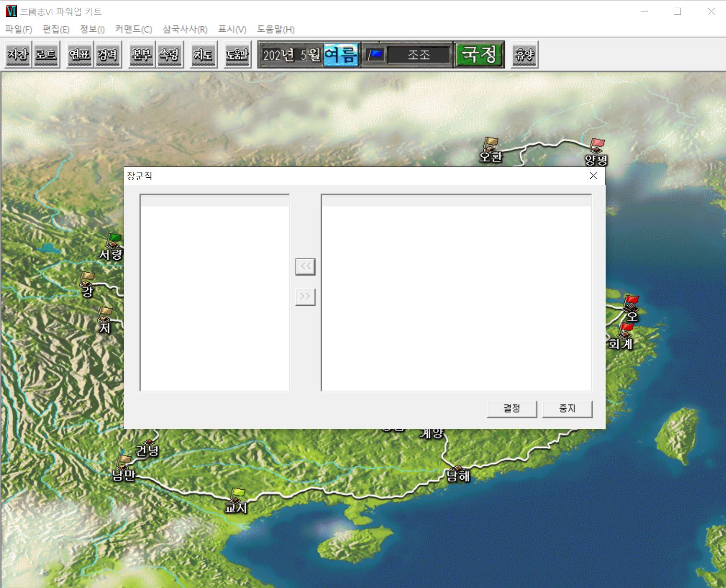
Task: Open the 편집(E) menu
Action: click(x=56, y=29)
